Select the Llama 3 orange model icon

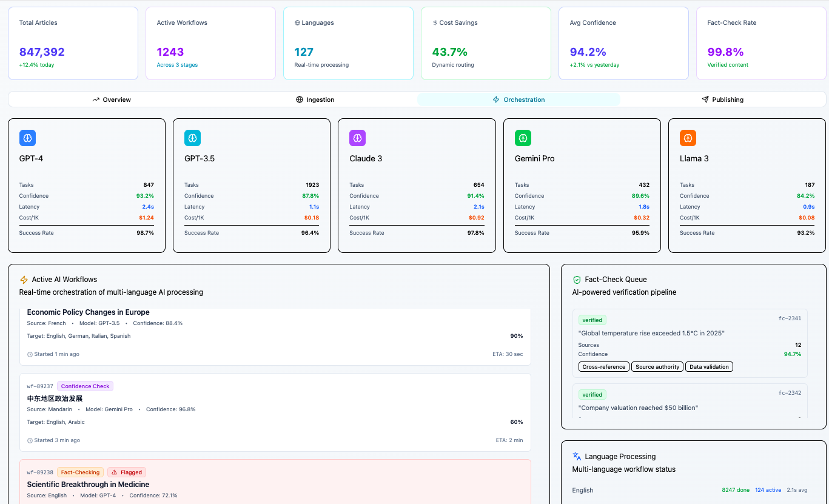tap(688, 138)
